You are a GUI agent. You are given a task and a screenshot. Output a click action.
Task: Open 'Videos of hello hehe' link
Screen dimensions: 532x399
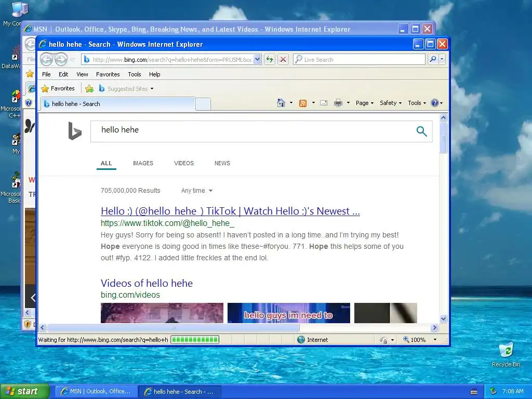point(147,283)
